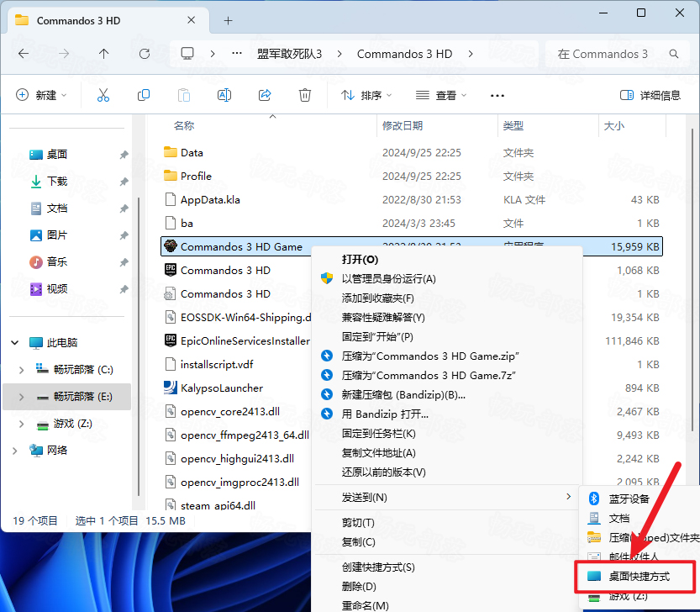Collapse the 此电脑 tree node
This screenshot has height=612, width=700.
tap(15, 343)
